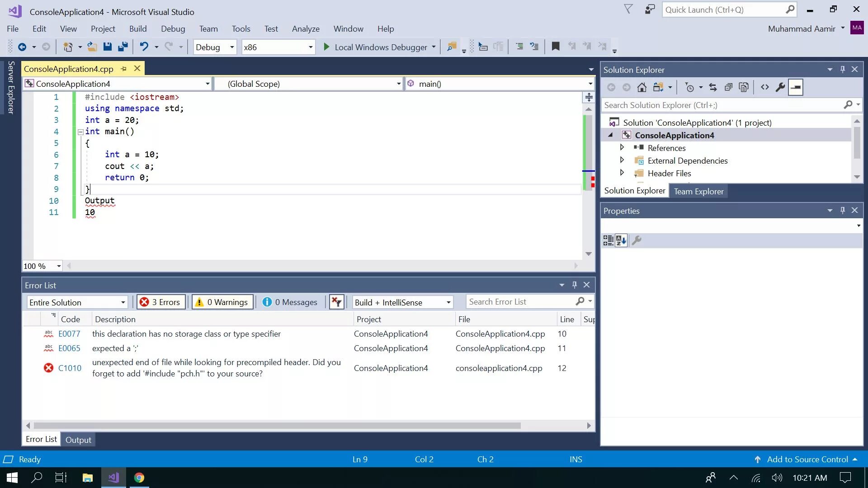The image size is (868, 488).
Task: Open the Tools menu
Action: tap(241, 28)
